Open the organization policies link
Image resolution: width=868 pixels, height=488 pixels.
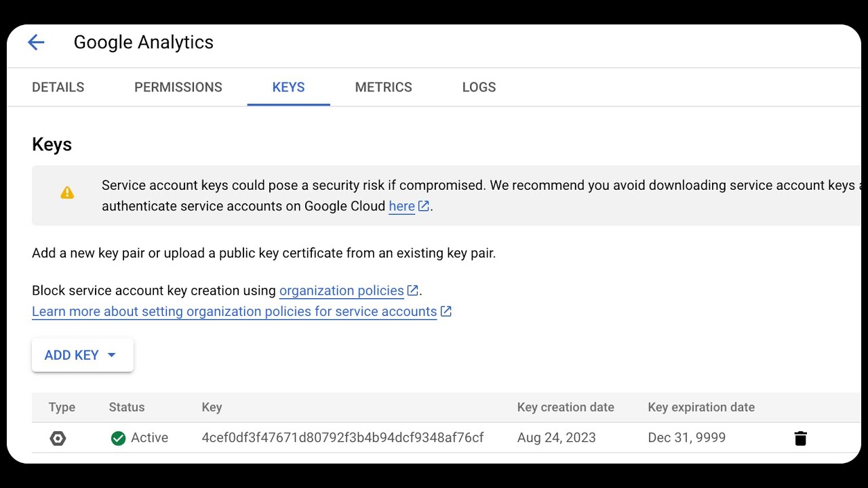click(x=341, y=291)
